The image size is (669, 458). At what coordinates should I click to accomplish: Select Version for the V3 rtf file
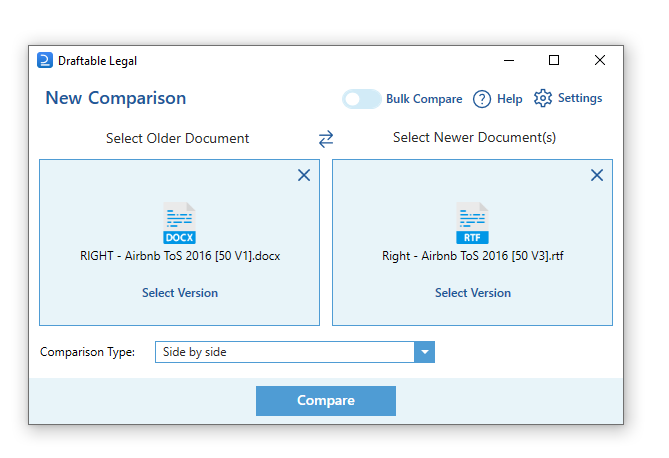coord(473,293)
